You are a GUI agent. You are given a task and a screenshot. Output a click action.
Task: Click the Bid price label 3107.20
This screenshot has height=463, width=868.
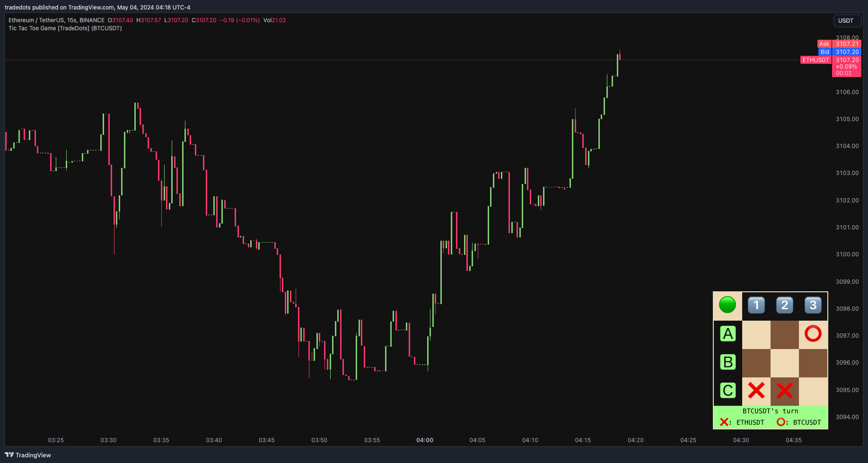click(x=847, y=52)
